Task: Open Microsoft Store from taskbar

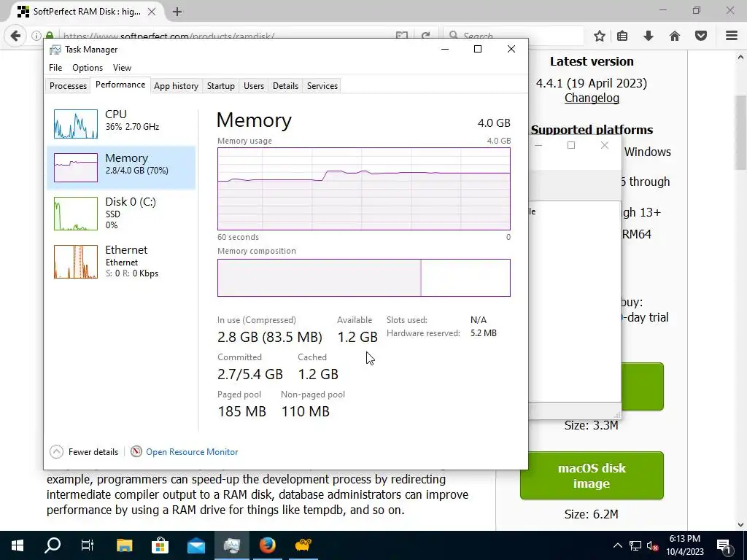Action: (160, 545)
